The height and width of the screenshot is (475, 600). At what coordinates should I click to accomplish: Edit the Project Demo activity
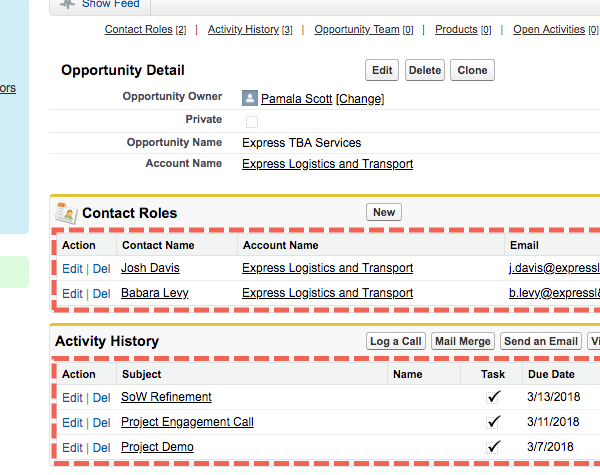72,447
